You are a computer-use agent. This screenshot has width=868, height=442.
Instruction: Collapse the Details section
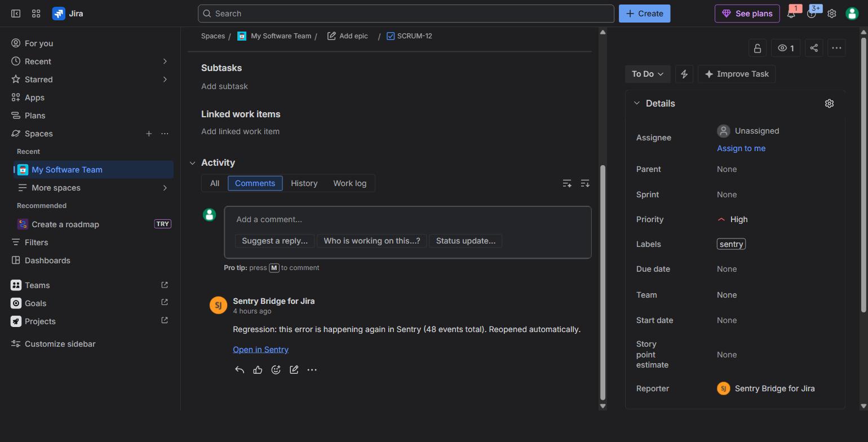[637, 103]
